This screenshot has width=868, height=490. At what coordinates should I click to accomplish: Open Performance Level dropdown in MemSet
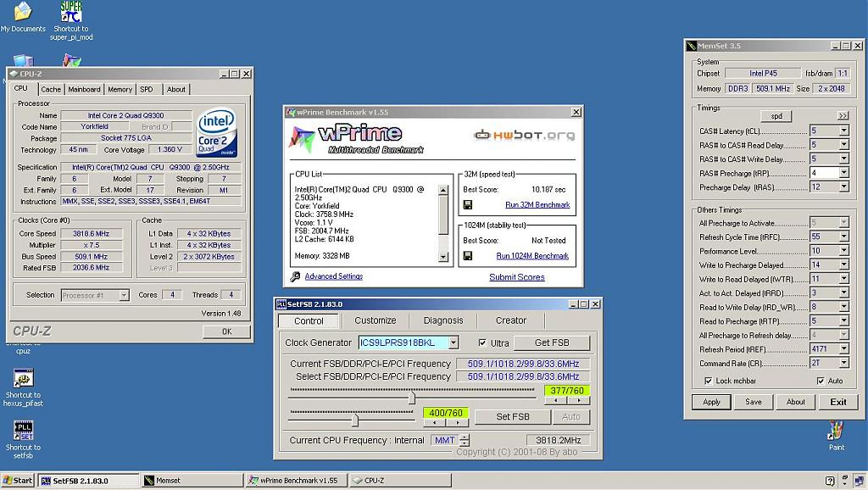843,251
